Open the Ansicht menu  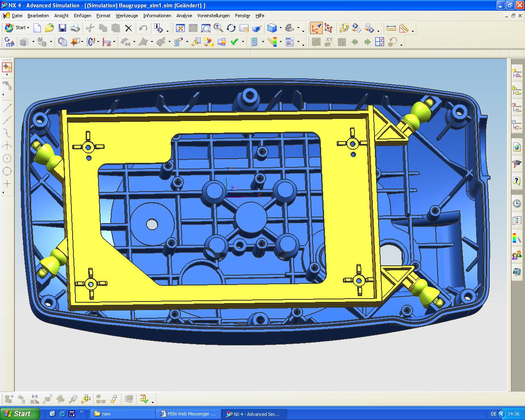62,16
